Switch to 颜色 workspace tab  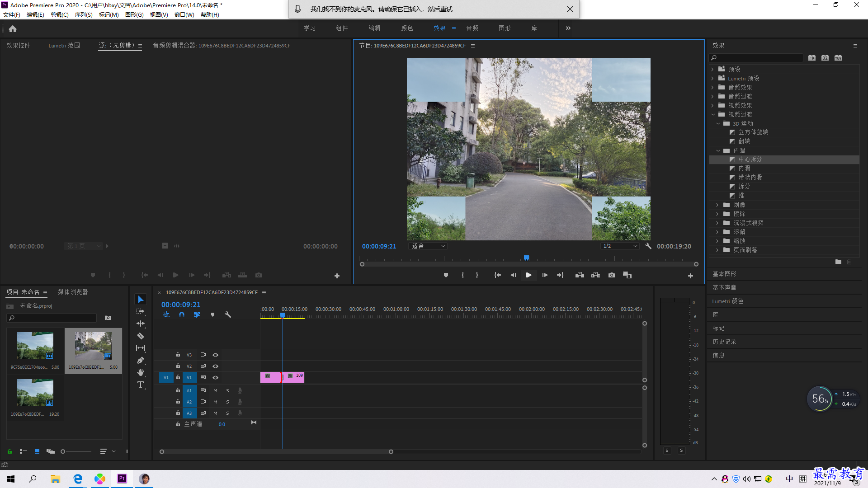point(407,28)
